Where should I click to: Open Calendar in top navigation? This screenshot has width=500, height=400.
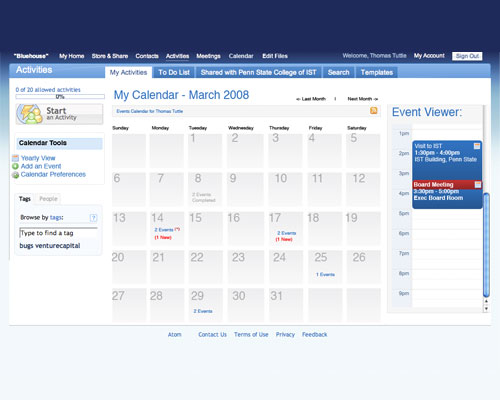(241, 56)
